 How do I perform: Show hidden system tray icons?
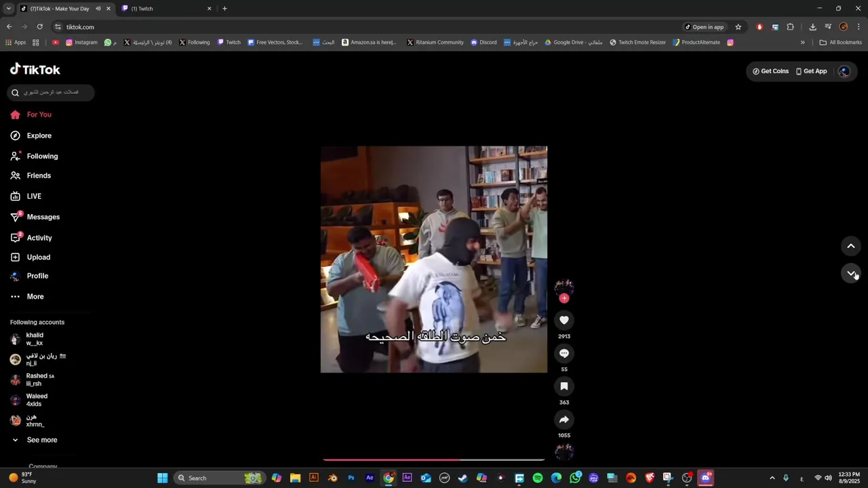772,478
